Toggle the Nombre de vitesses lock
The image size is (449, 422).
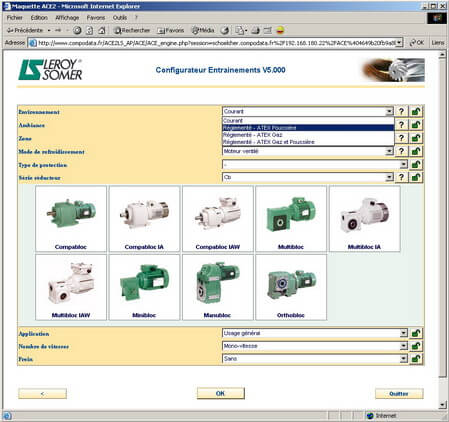point(415,346)
